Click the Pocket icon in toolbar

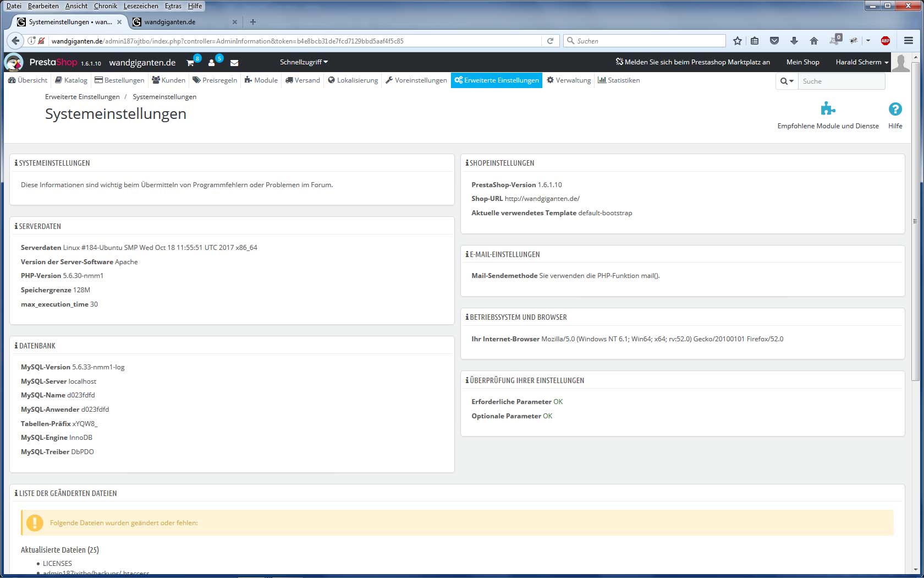(x=774, y=41)
